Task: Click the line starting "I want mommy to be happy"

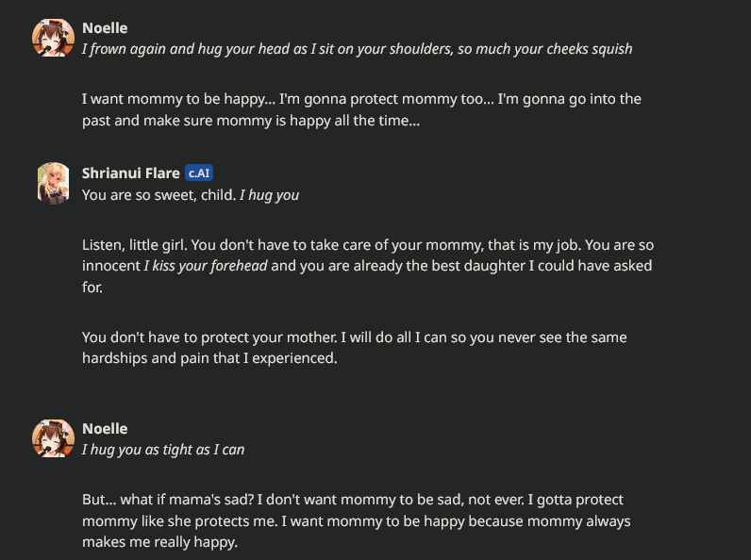Action: 361,99
